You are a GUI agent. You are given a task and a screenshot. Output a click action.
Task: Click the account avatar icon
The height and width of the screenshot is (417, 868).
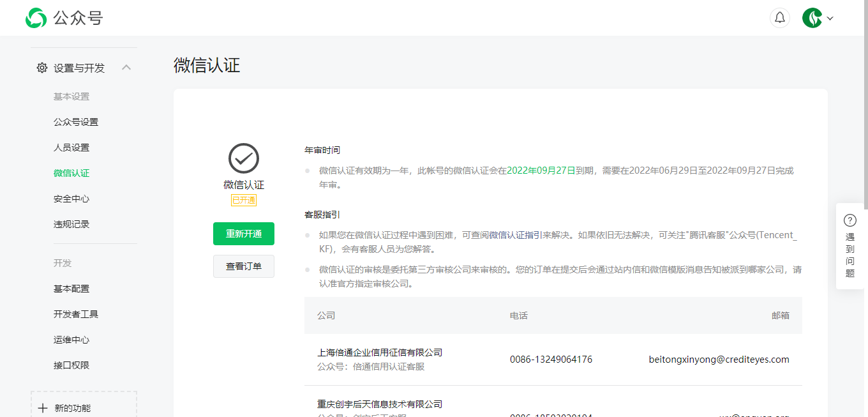[812, 18]
